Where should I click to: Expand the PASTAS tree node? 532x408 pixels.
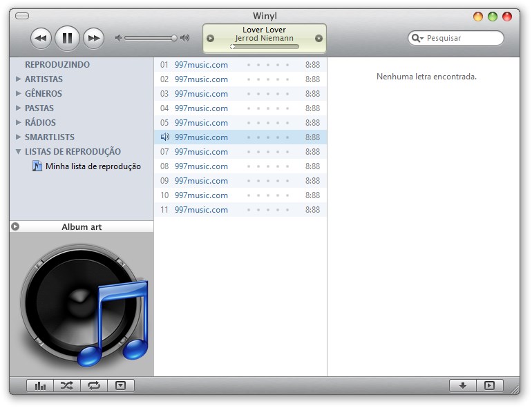(19, 108)
